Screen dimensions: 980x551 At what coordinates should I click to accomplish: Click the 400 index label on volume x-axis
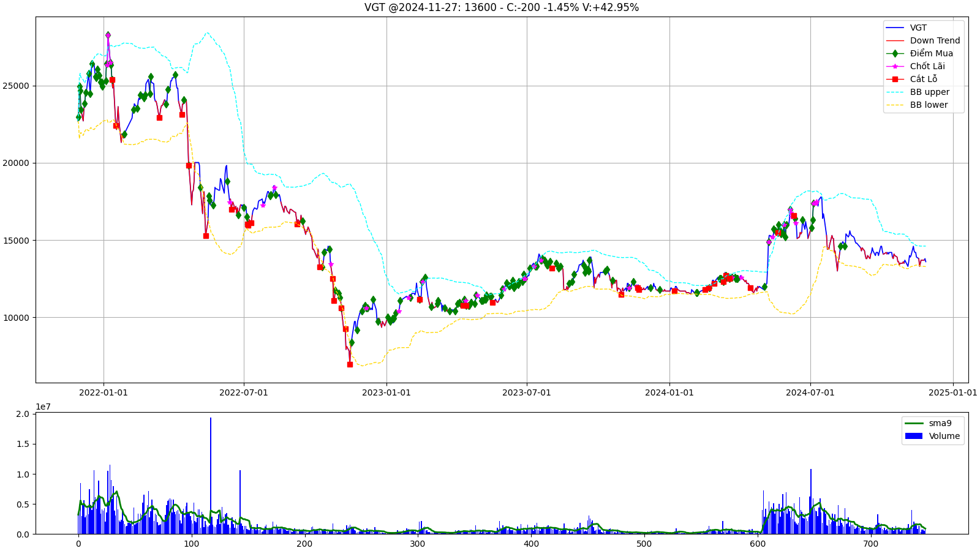[531, 544]
